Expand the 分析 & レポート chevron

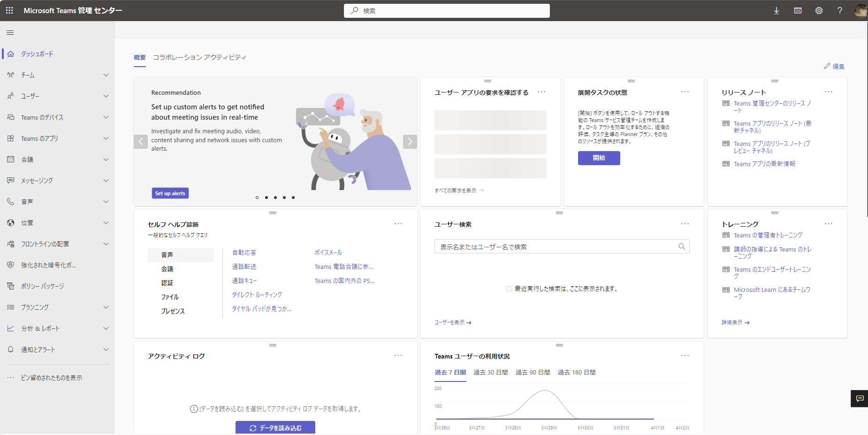coord(106,328)
